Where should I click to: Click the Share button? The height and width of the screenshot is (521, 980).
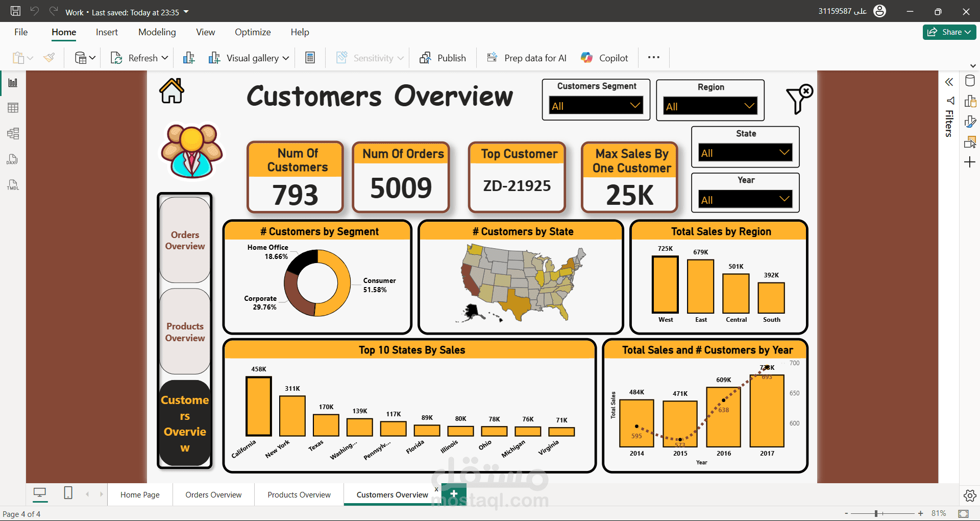pos(948,32)
